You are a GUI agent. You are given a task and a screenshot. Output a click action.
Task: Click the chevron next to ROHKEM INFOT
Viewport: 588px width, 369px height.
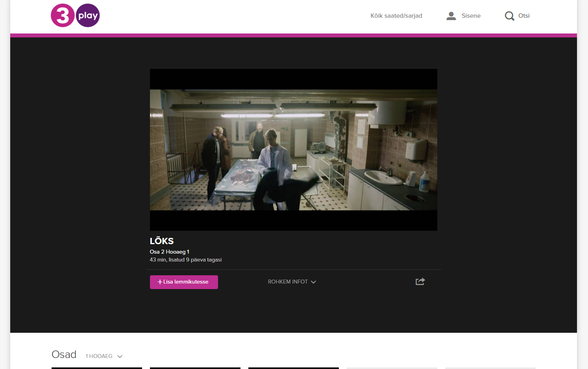(314, 282)
